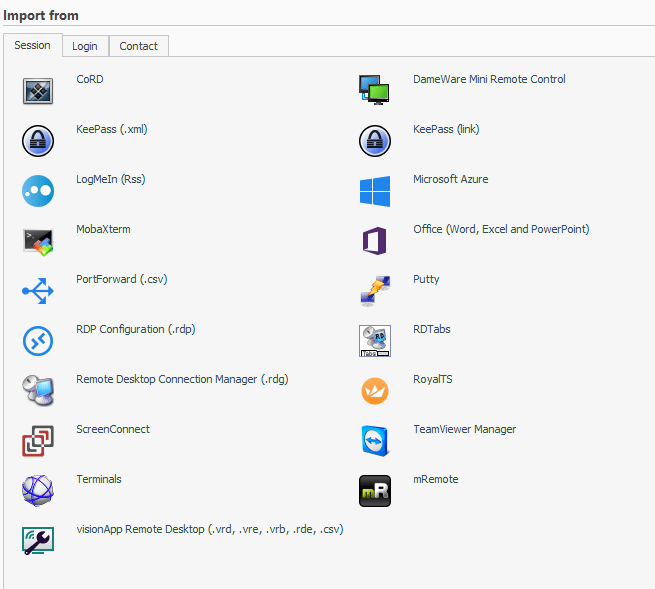Screen dimensions: 655x589
Task: Click the TeamViewer Manager icon
Action: [374, 441]
